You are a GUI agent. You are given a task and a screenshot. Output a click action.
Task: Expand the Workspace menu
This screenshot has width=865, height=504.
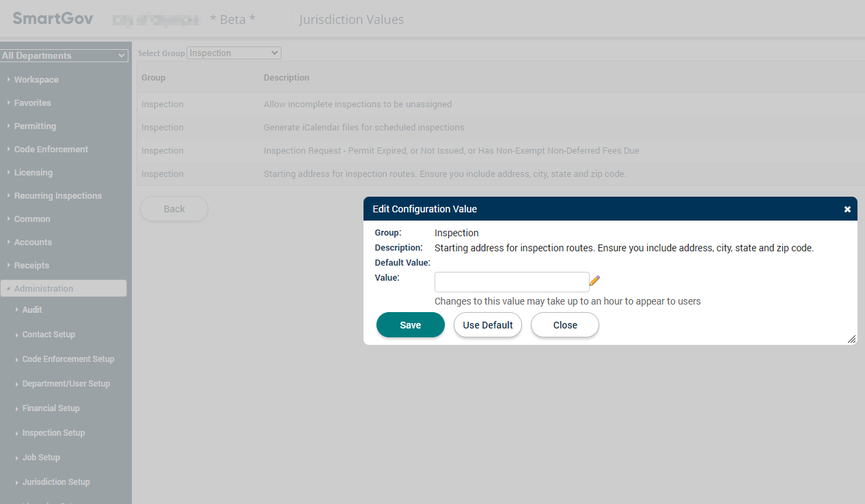pos(36,80)
